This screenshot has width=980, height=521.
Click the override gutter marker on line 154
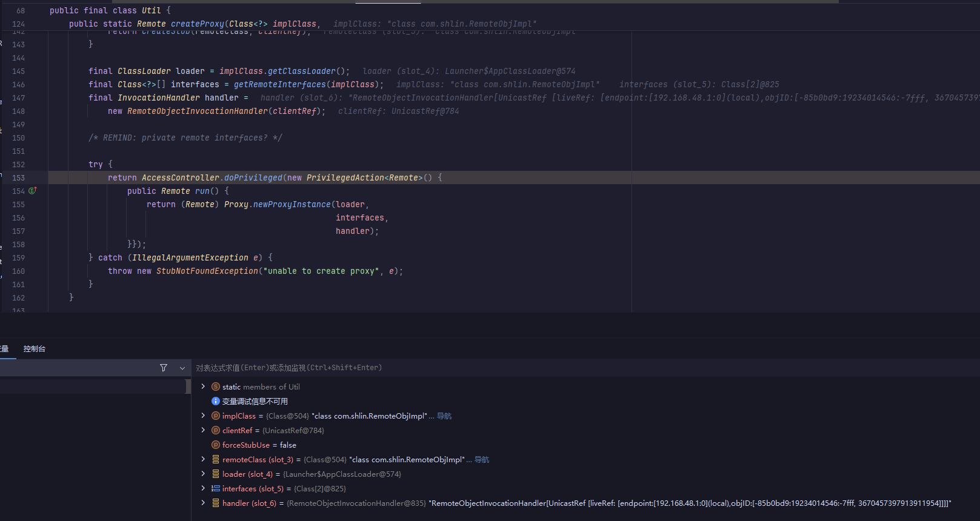(x=33, y=190)
